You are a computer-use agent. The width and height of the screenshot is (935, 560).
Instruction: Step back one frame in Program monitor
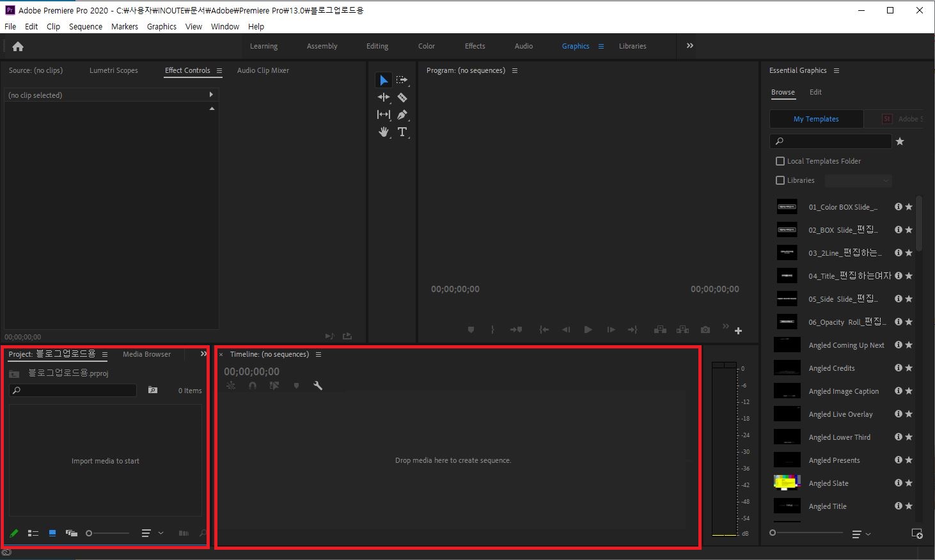point(566,330)
